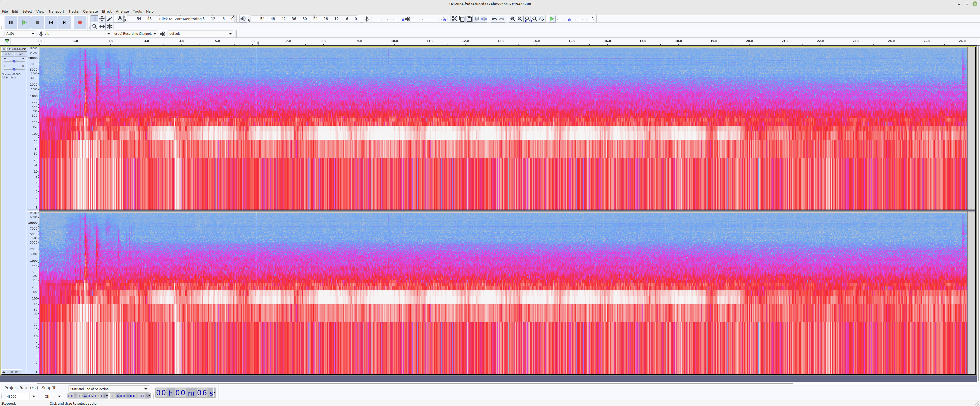This screenshot has height=406, width=980.
Task: Click the Paste icon
Action: pyautogui.click(x=469, y=19)
